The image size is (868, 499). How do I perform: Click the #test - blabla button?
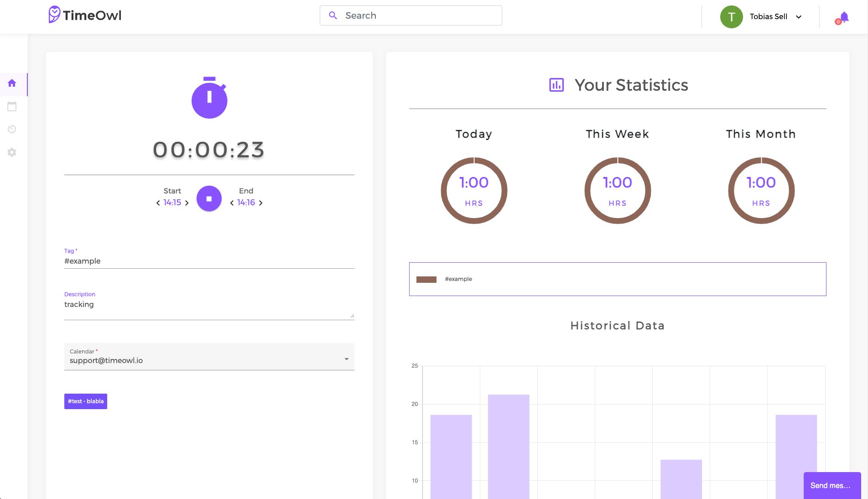tap(85, 401)
